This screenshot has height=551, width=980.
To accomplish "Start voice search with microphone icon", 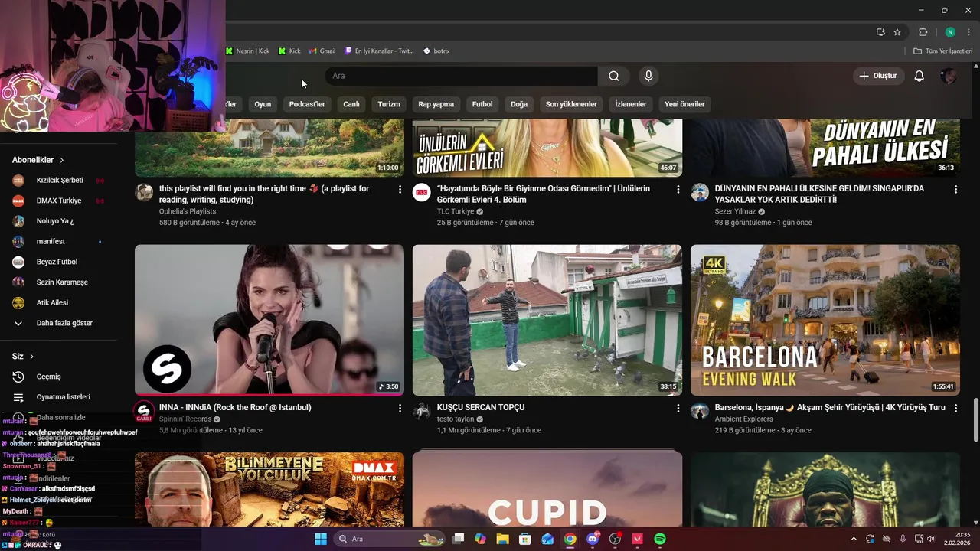I will pyautogui.click(x=648, y=76).
